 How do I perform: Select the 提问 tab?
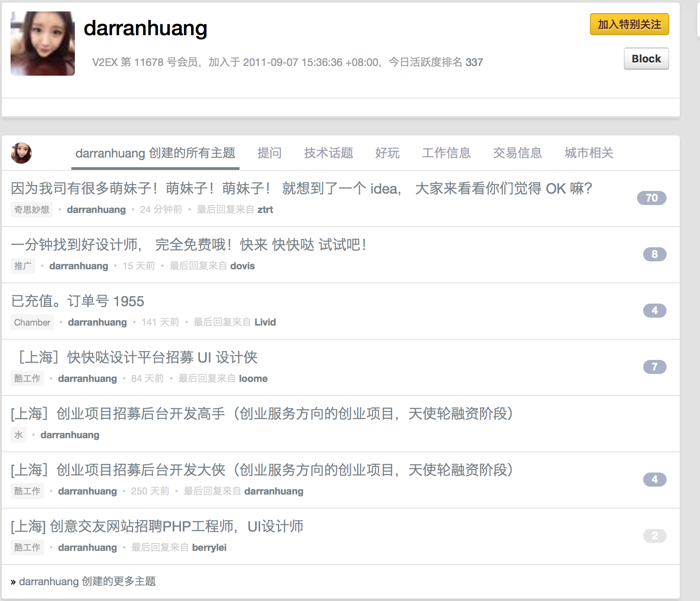click(x=269, y=153)
